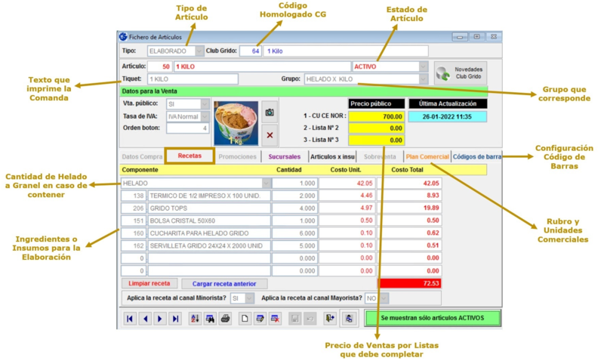Click the exit door icon in the toolbar
Screen dimensions: 604x364
[330, 319]
